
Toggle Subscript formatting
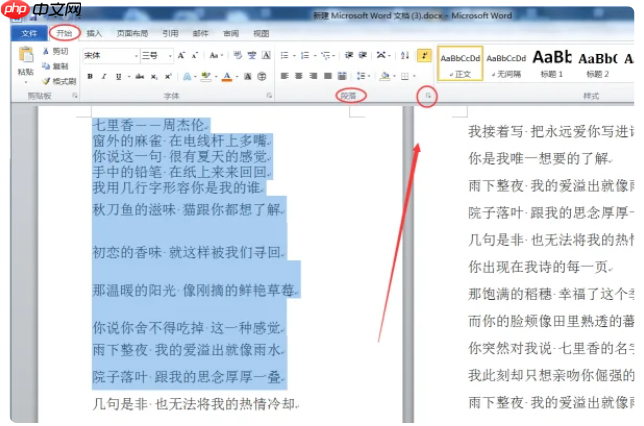click(154, 76)
